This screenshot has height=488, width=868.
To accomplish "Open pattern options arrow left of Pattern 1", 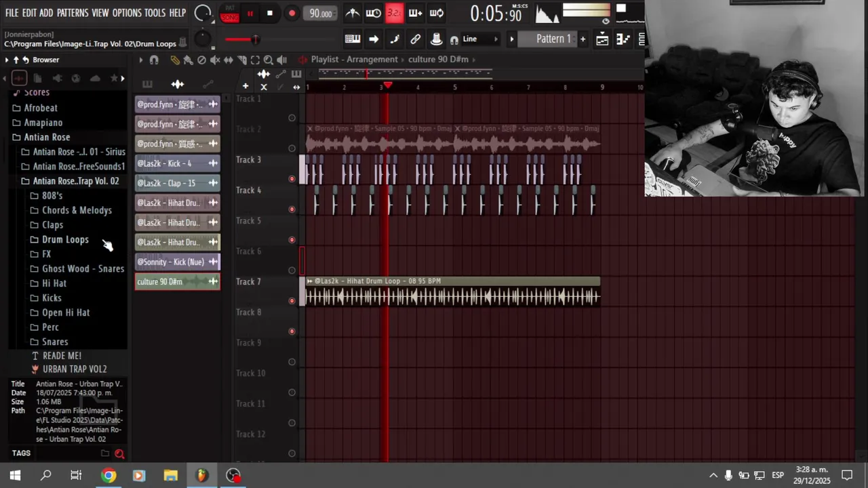I will pyautogui.click(x=512, y=39).
